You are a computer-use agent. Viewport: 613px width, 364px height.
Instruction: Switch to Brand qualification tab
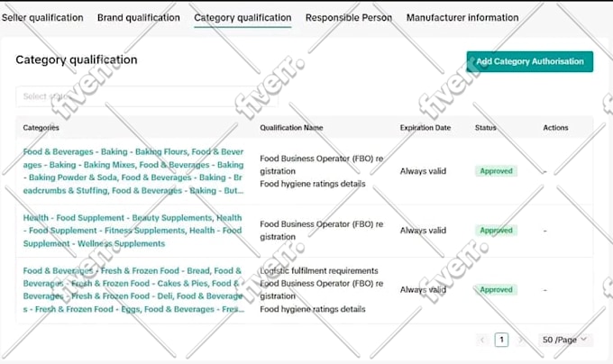[x=139, y=18]
